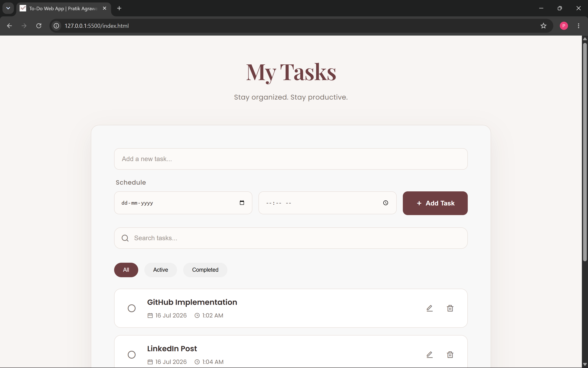Click the Stay organized tagline
Screen dimensions: 588x368
pyautogui.click(x=291, y=97)
